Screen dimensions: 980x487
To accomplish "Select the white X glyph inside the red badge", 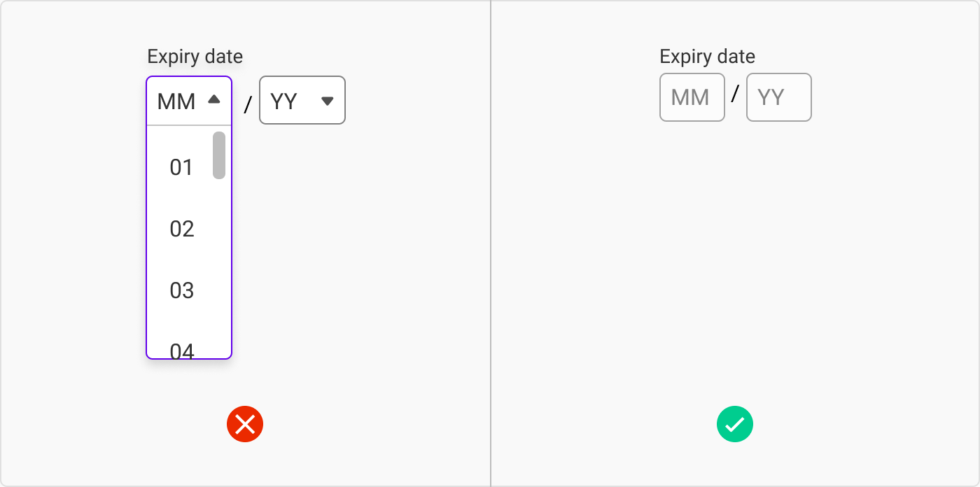I will coord(245,423).
